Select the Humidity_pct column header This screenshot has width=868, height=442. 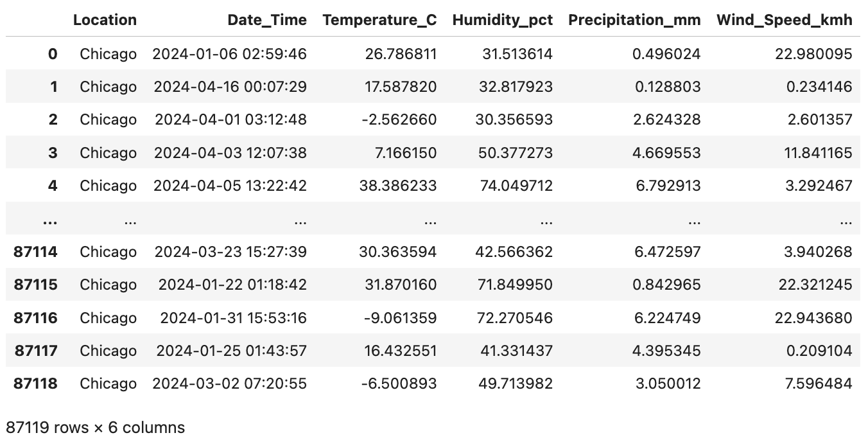(x=503, y=20)
